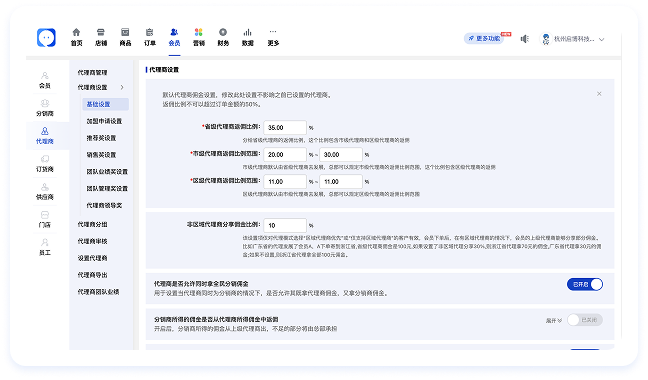Click the speaker announcement icon
The height and width of the screenshot is (380, 648).
524,39
